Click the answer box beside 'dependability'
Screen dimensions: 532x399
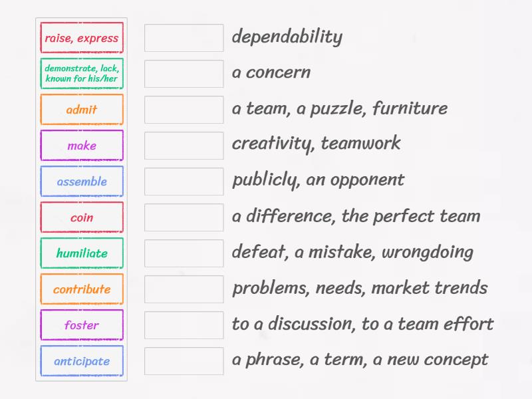184,38
